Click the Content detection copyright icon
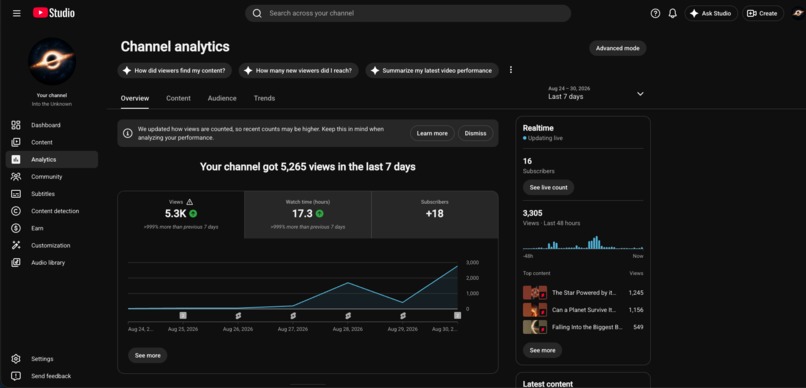This screenshot has width=806, height=388. [16, 211]
